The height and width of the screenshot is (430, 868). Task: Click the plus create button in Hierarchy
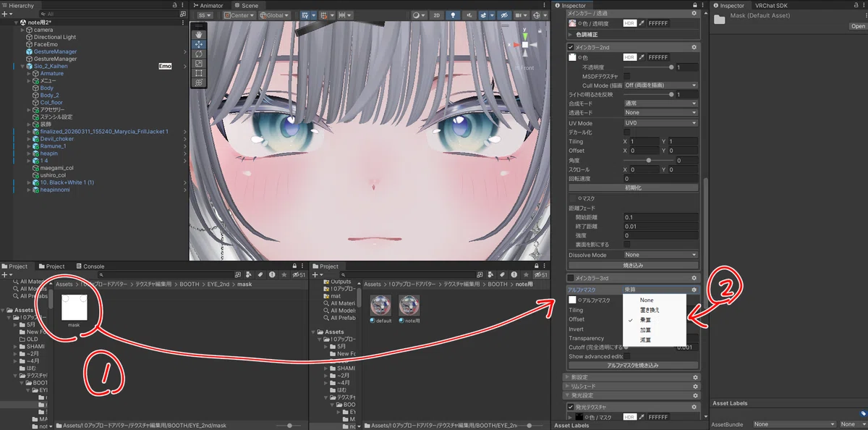point(5,13)
